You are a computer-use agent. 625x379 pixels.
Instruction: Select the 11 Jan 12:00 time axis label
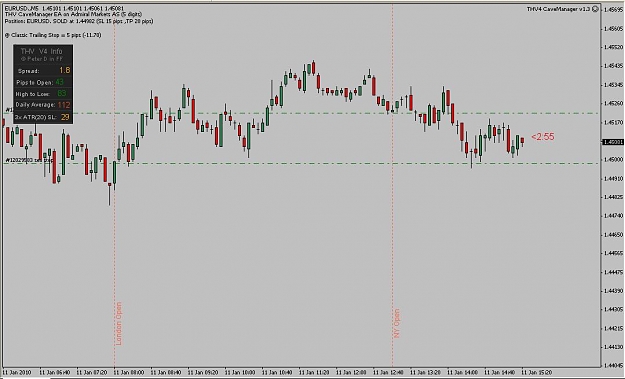351,373
